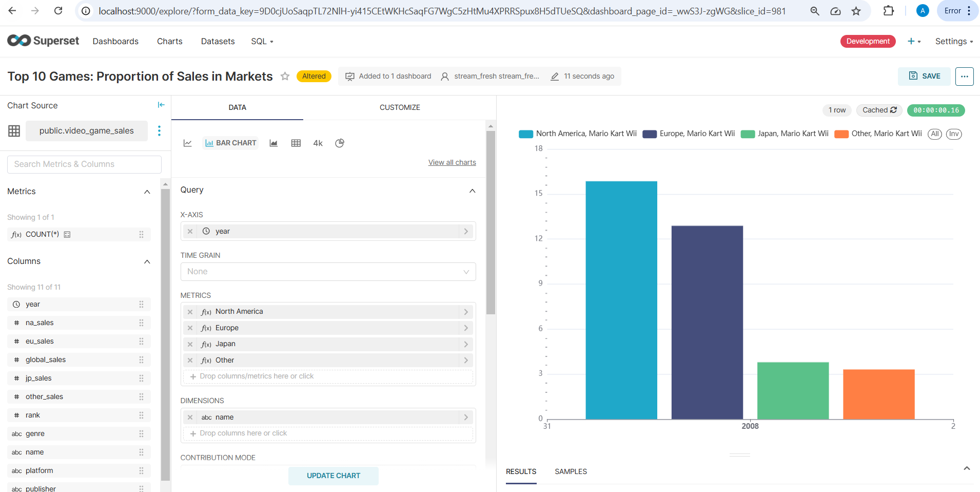Refresh the Cached query result

879,110
